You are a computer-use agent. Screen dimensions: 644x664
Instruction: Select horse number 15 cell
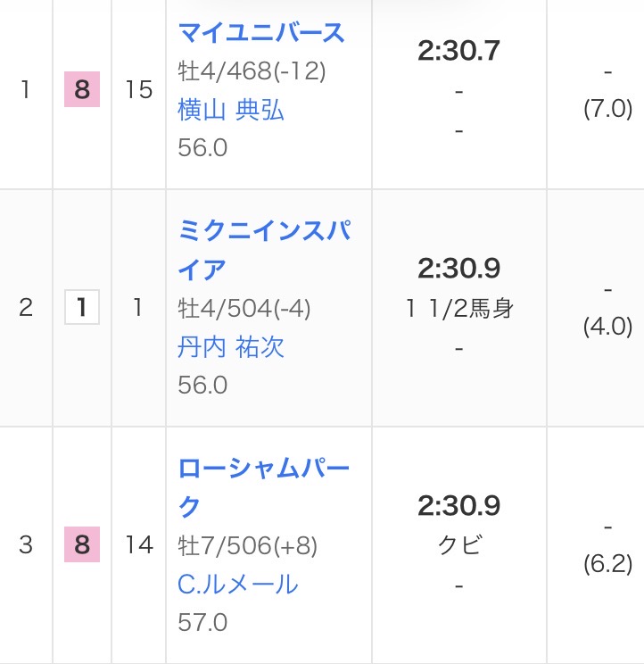pyautogui.click(x=139, y=90)
